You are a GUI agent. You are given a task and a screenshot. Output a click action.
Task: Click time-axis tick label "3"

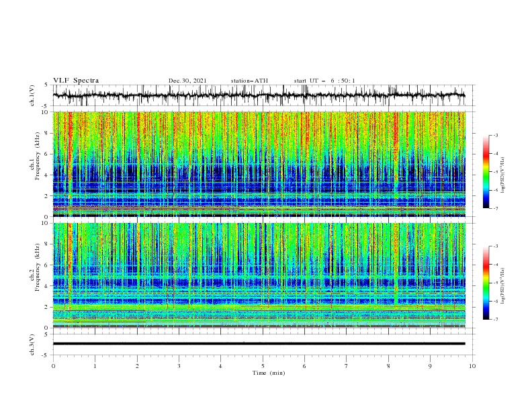(x=179, y=366)
